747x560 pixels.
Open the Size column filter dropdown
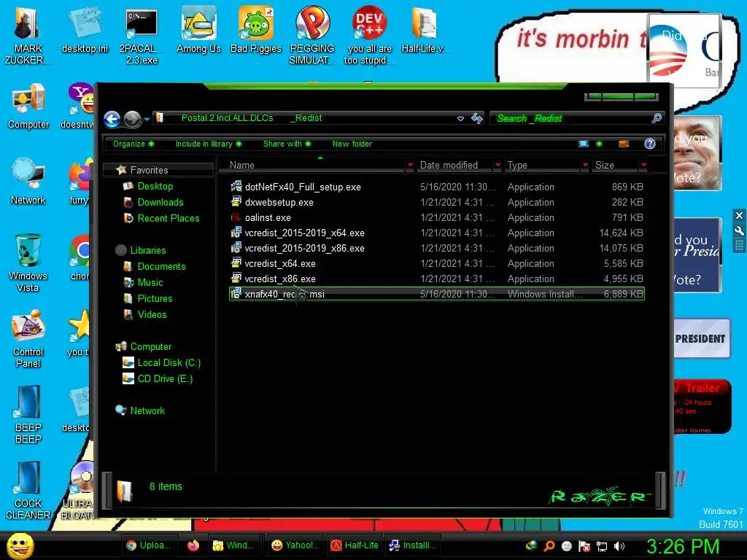pyautogui.click(x=643, y=166)
